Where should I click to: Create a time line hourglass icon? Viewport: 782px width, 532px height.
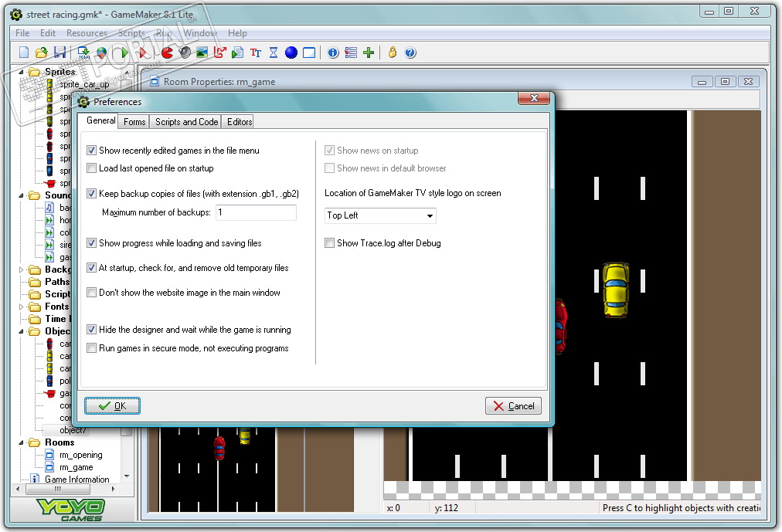274,53
